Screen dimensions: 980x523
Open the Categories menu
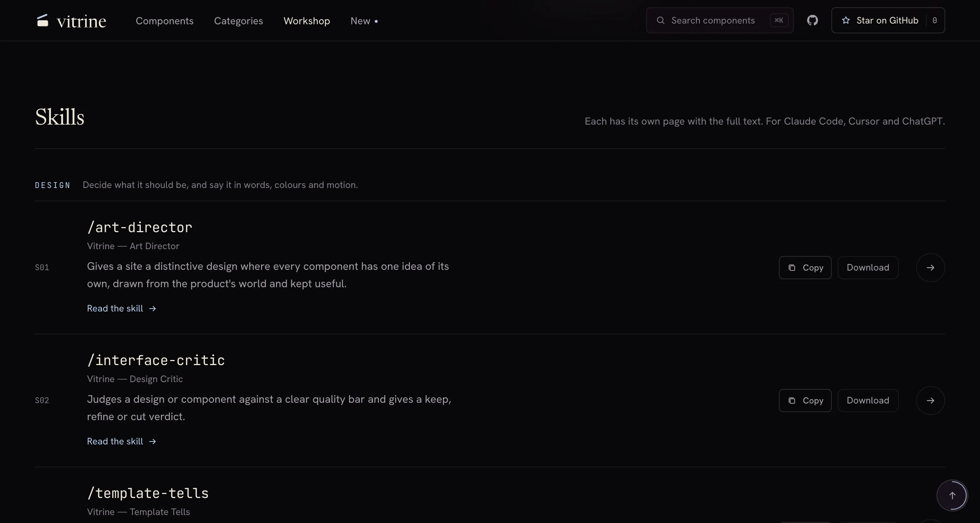238,21
